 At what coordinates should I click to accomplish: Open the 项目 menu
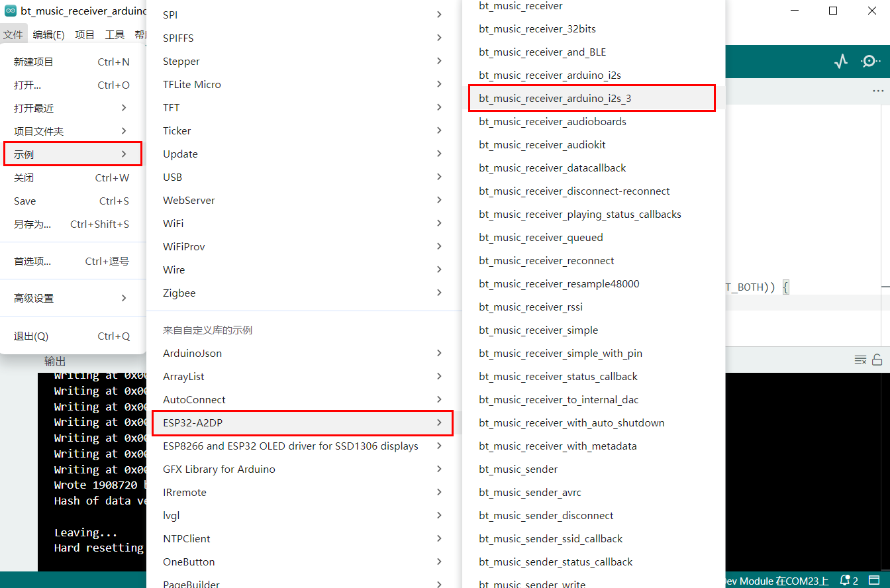pyautogui.click(x=85, y=34)
